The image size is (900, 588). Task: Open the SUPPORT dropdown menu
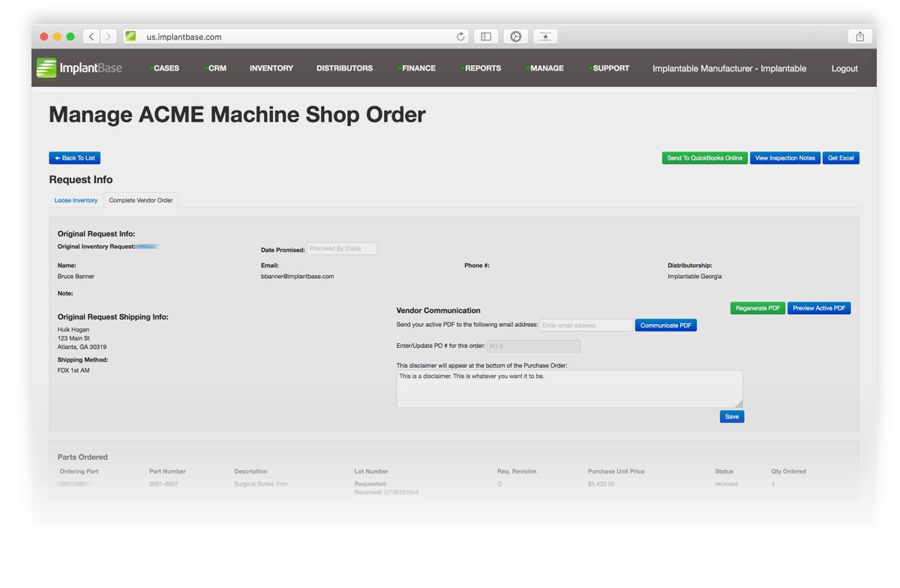610,68
